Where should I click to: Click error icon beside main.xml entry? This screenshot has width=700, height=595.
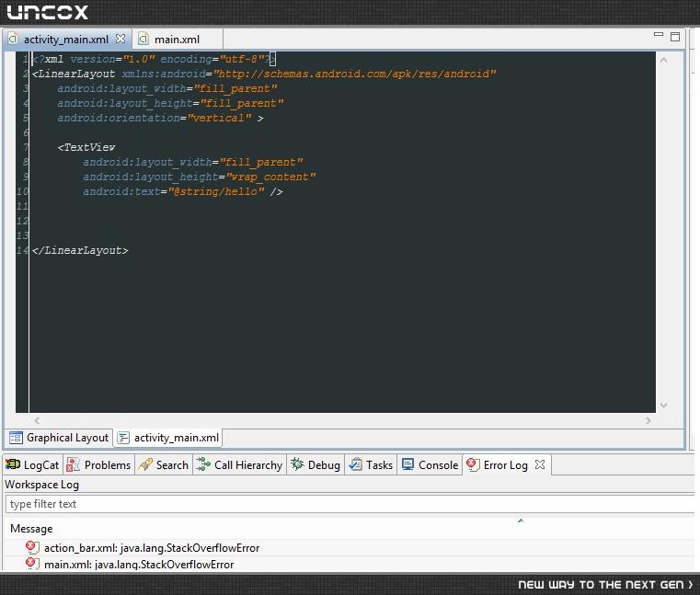coord(31,564)
